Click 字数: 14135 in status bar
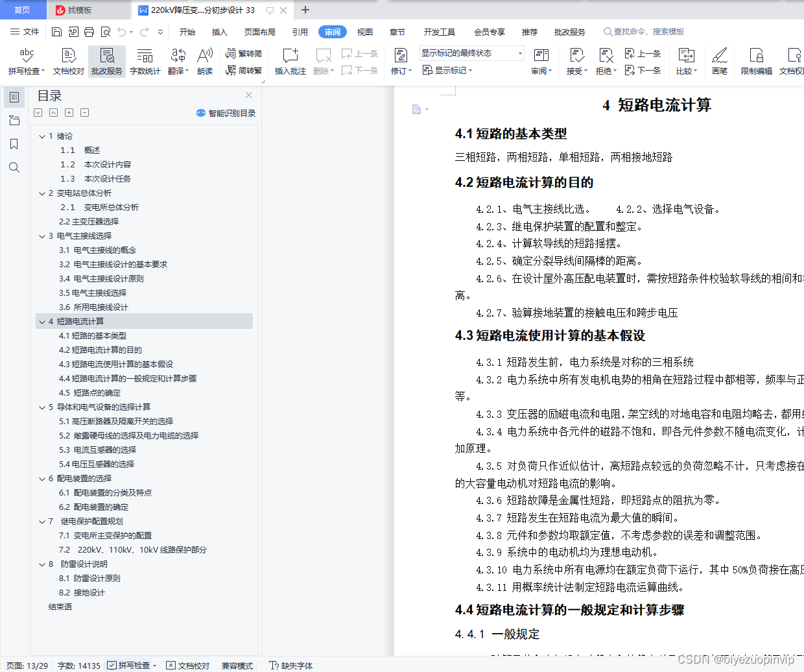The height and width of the screenshot is (672, 804). point(79,666)
